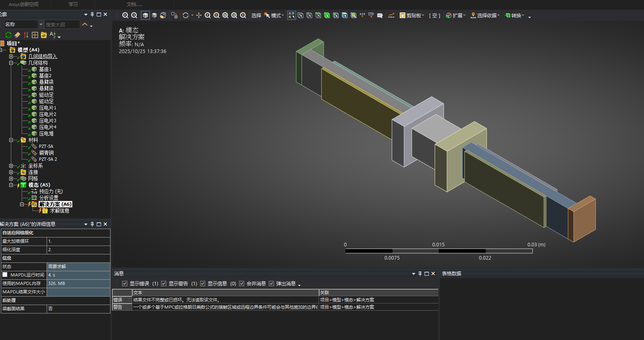Click the expand-all grid icon in outline
Screen dimensions: 644x340
[35, 35]
